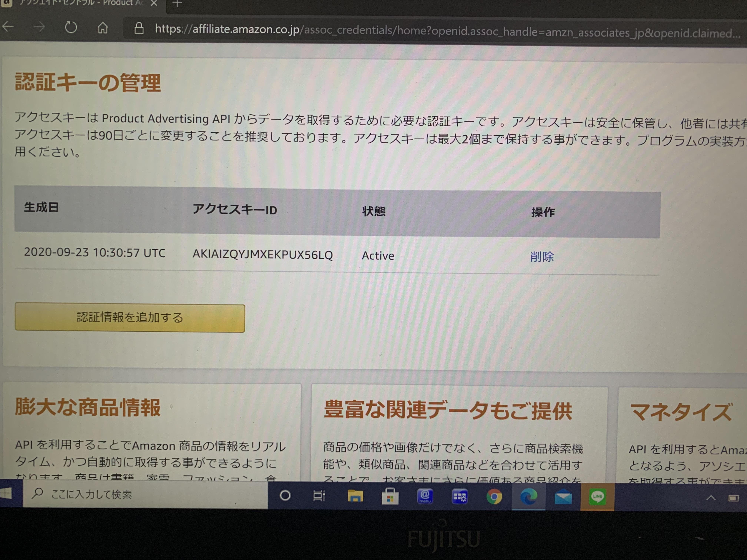Click the Cortana circle icon
This screenshot has height=560, width=747.
(285, 496)
